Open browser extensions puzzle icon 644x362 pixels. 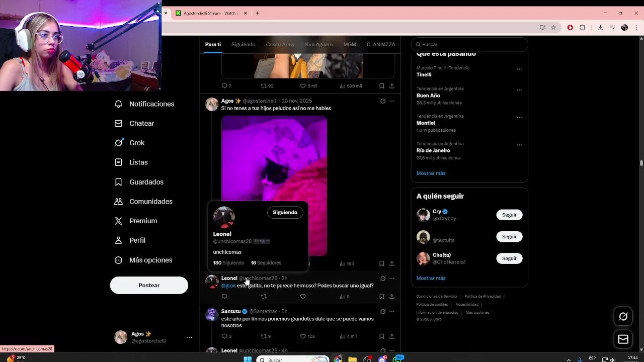pos(583,28)
